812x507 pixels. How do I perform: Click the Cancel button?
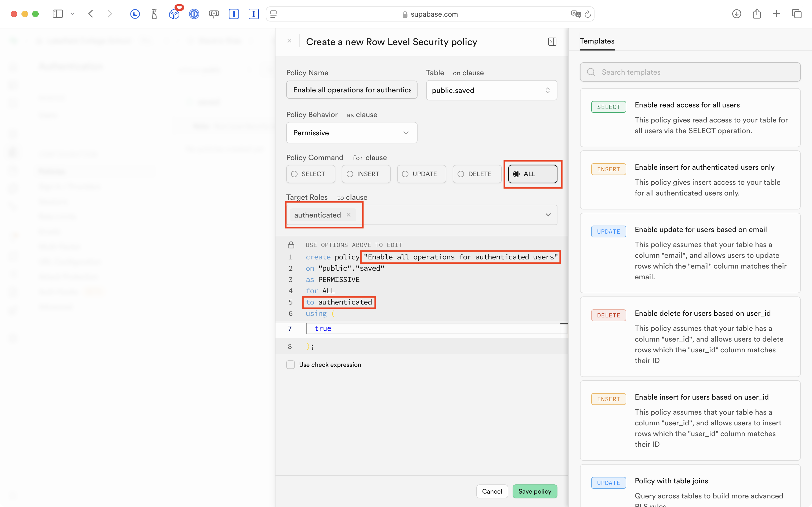coord(492,491)
